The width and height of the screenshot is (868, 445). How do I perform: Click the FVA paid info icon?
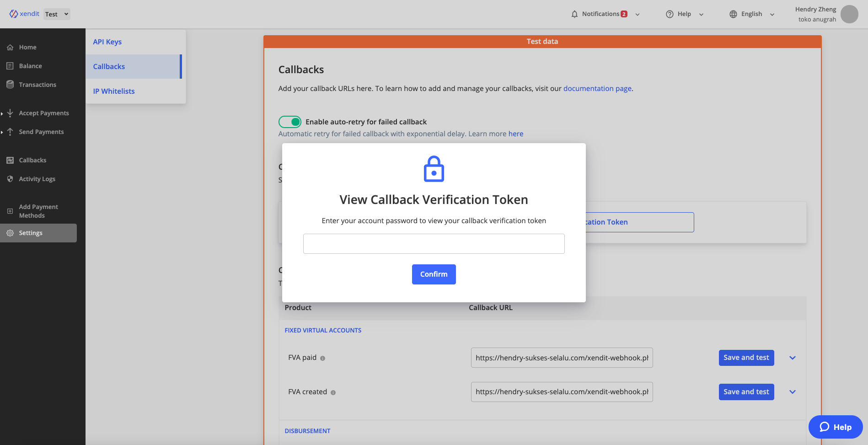point(322,358)
